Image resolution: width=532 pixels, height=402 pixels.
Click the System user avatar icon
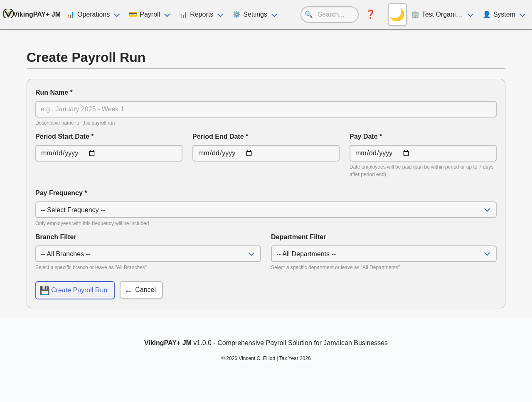click(x=487, y=15)
